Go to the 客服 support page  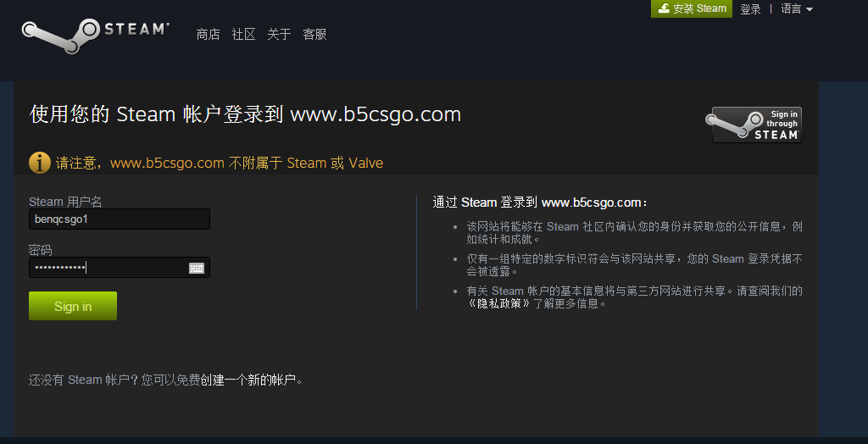tap(314, 35)
